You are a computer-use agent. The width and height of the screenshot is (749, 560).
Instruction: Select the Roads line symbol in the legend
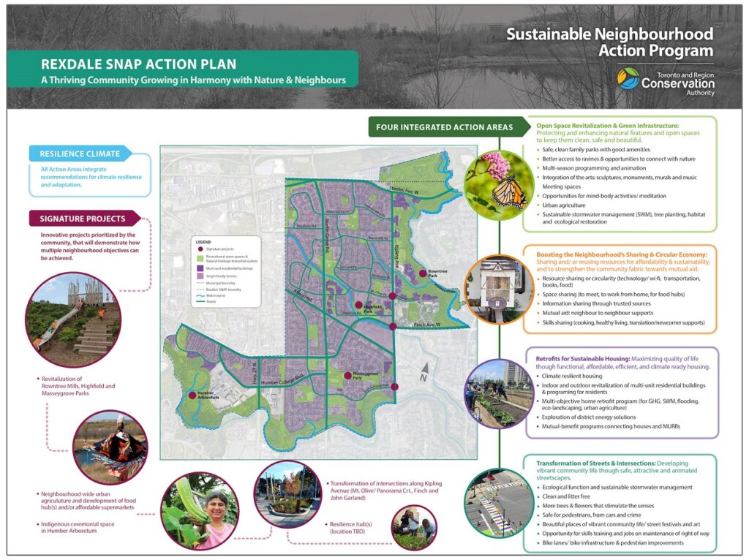click(x=200, y=302)
